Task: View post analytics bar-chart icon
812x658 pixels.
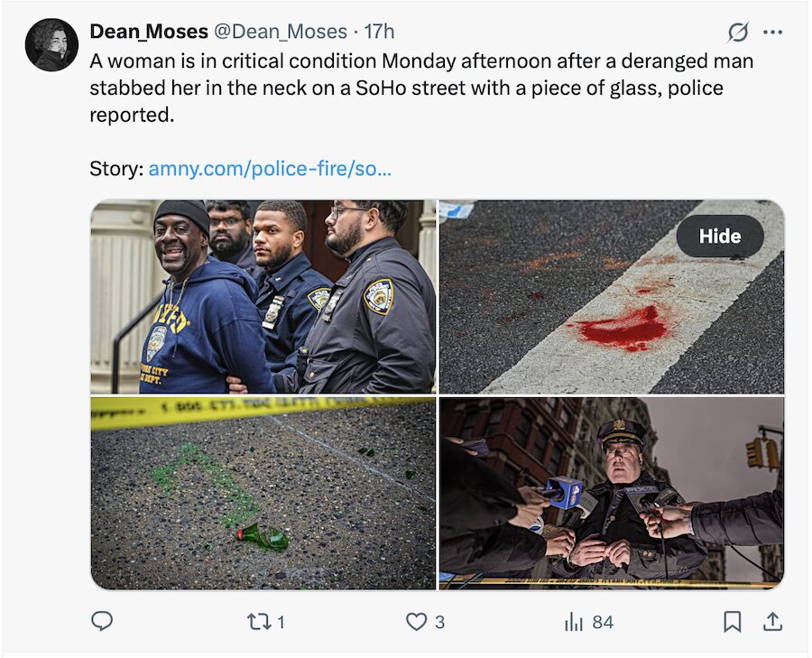Action: (x=573, y=621)
